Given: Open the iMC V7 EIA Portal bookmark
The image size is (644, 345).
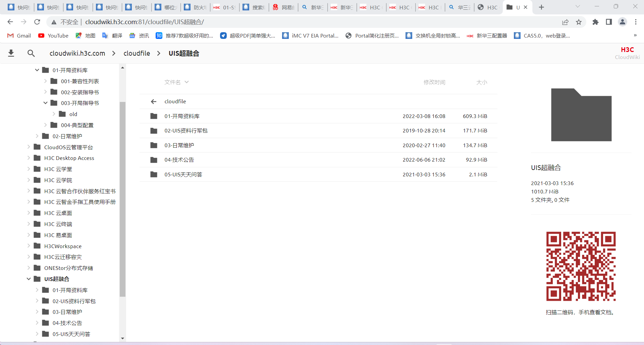Looking at the screenshot, I should [x=310, y=36].
